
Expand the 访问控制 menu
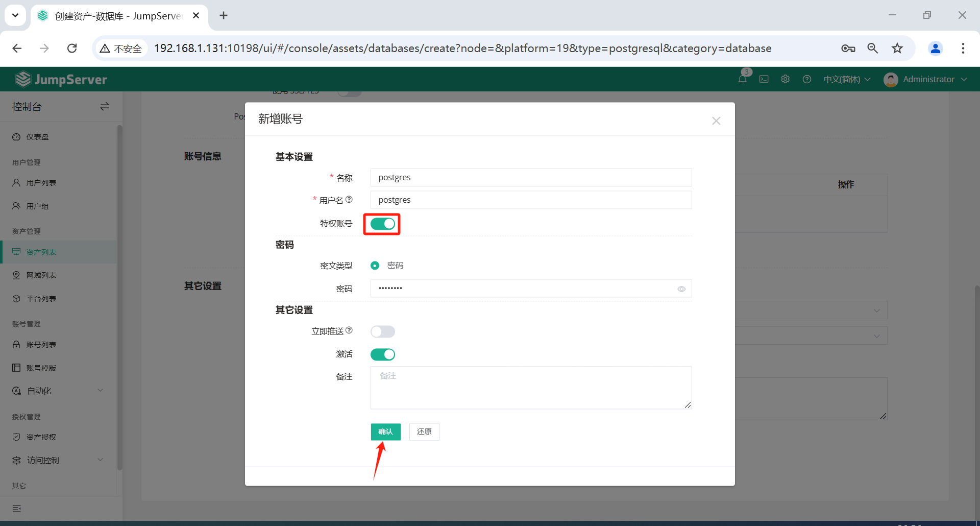coord(59,461)
